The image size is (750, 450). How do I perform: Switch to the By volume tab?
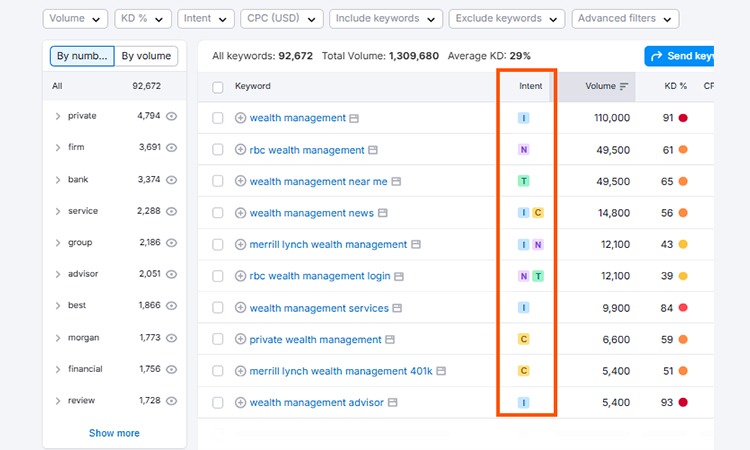[147, 56]
